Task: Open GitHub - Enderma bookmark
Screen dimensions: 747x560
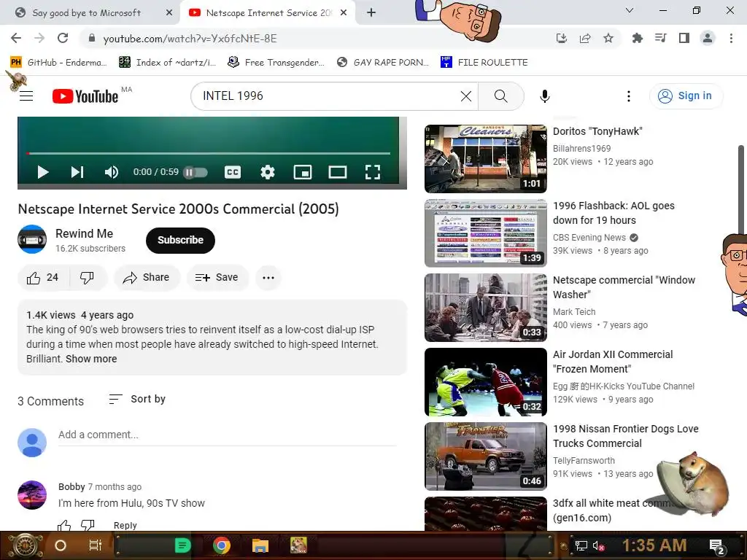Action: [x=58, y=63]
